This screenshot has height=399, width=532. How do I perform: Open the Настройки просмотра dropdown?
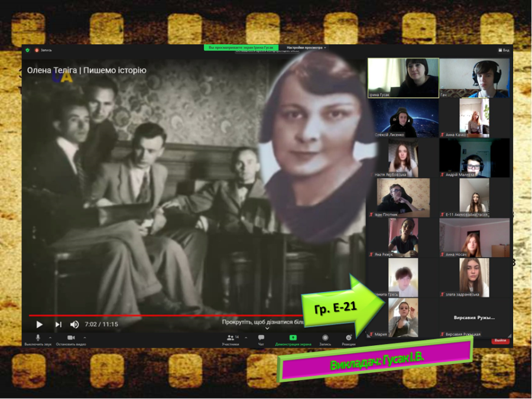306,48
